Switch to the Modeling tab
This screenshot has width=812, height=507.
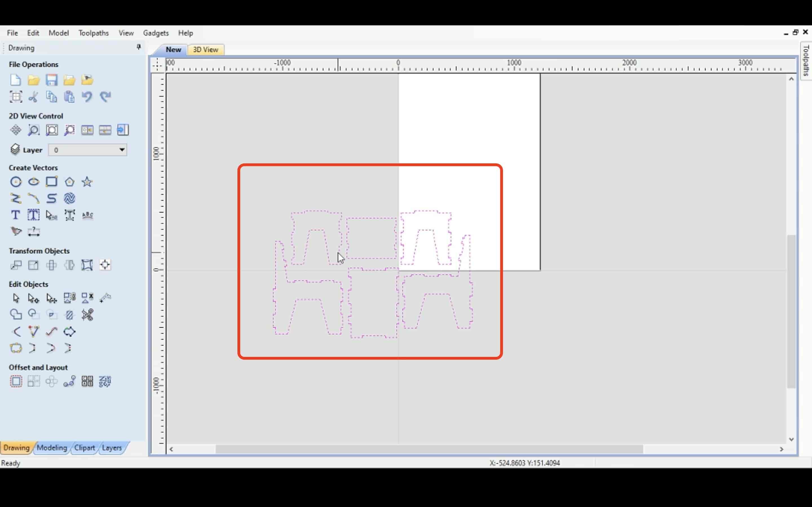pyautogui.click(x=51, y=447)
